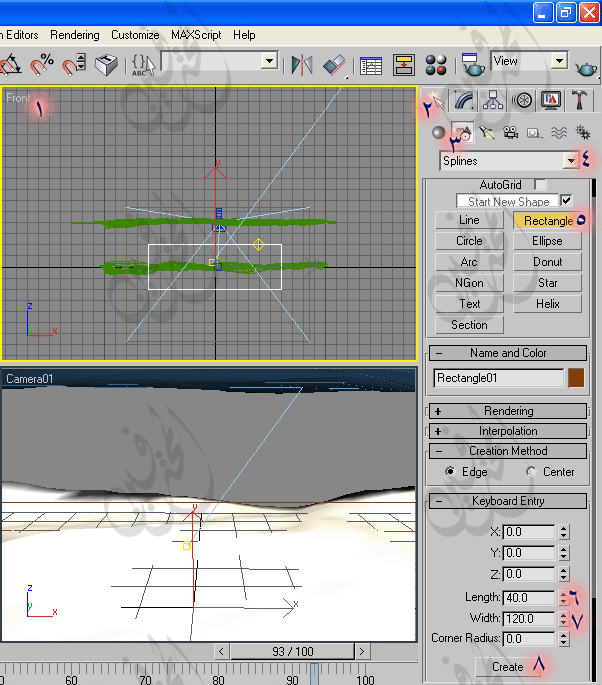Switch to Create command panel tab
This screenshot has width=602, height=685.
point(435,100)
